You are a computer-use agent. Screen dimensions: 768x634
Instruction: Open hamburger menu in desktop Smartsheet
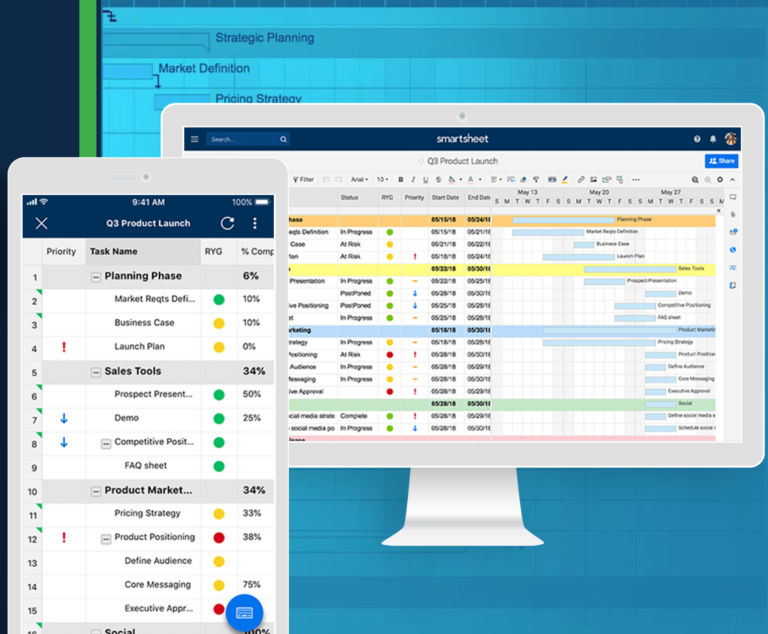(194, 139)
